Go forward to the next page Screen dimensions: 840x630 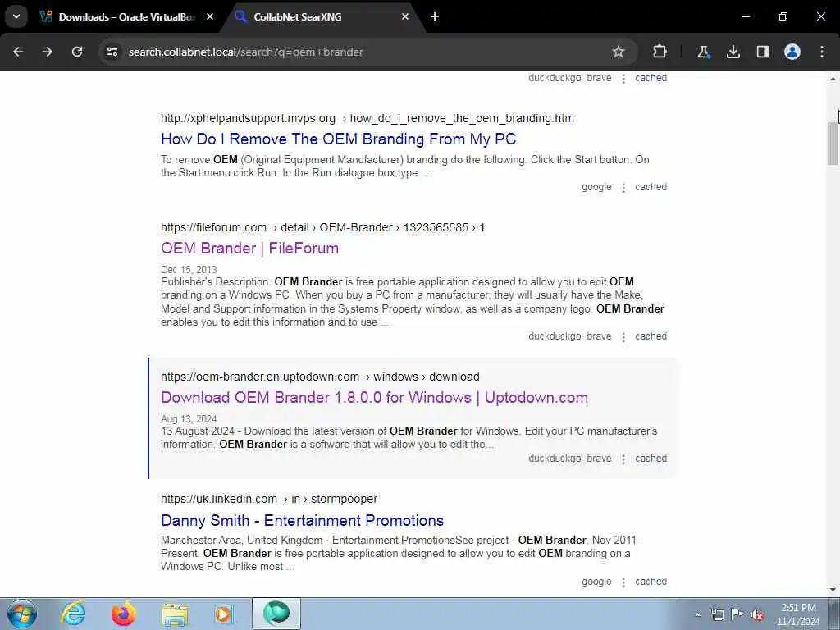pos(48,52)
